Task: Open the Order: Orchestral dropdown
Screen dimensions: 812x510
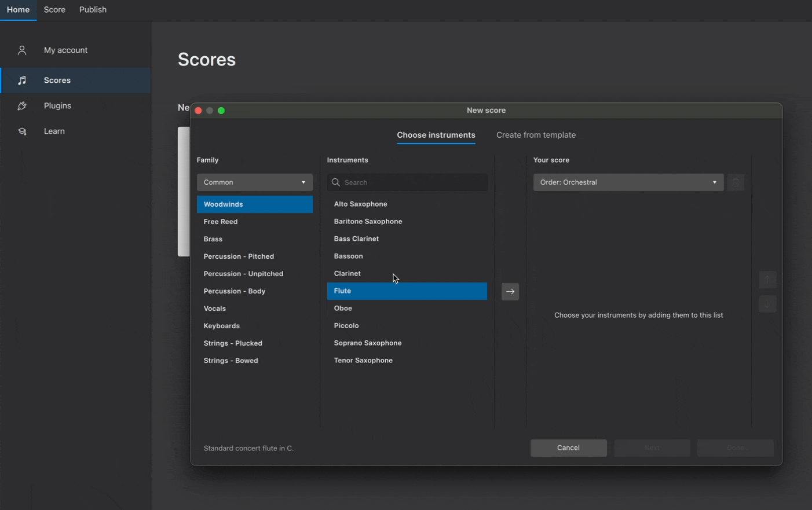Action: (x=628, y=182)
